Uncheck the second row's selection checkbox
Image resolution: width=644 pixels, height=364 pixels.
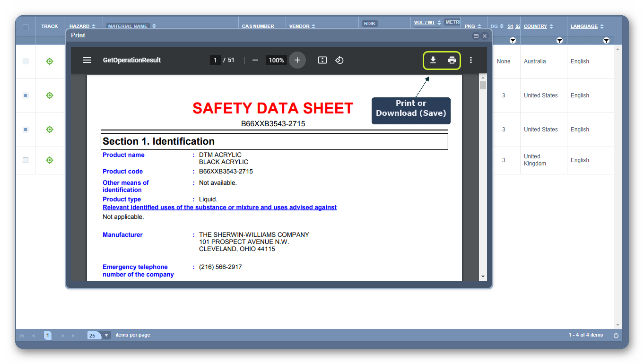(26, 95)
